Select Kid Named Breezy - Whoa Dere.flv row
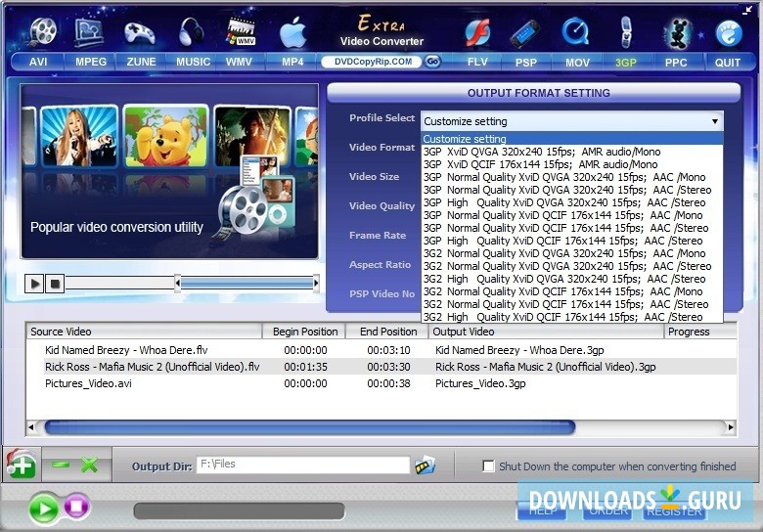Viewport: 763px width, 532px height. click(381, 350)
